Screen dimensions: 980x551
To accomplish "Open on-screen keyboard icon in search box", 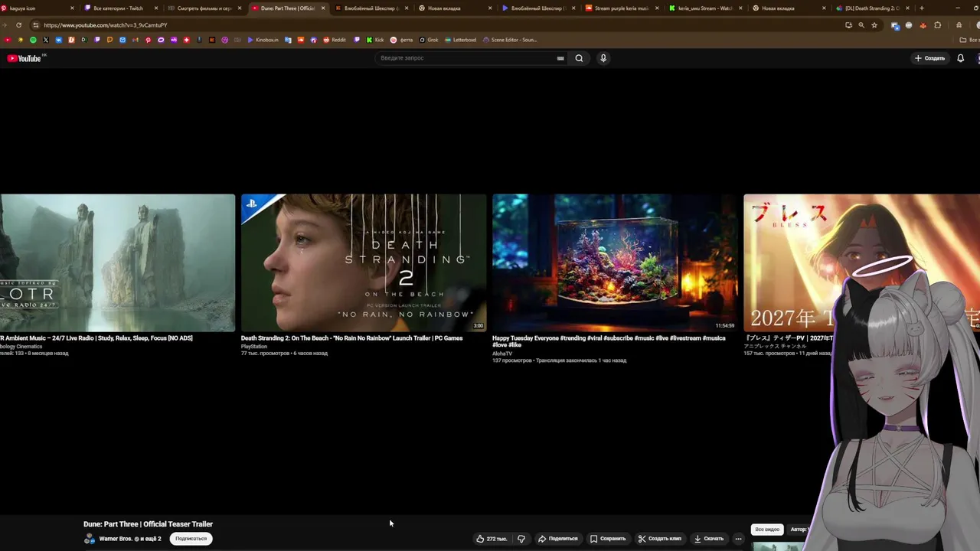I will click(560, 58).
